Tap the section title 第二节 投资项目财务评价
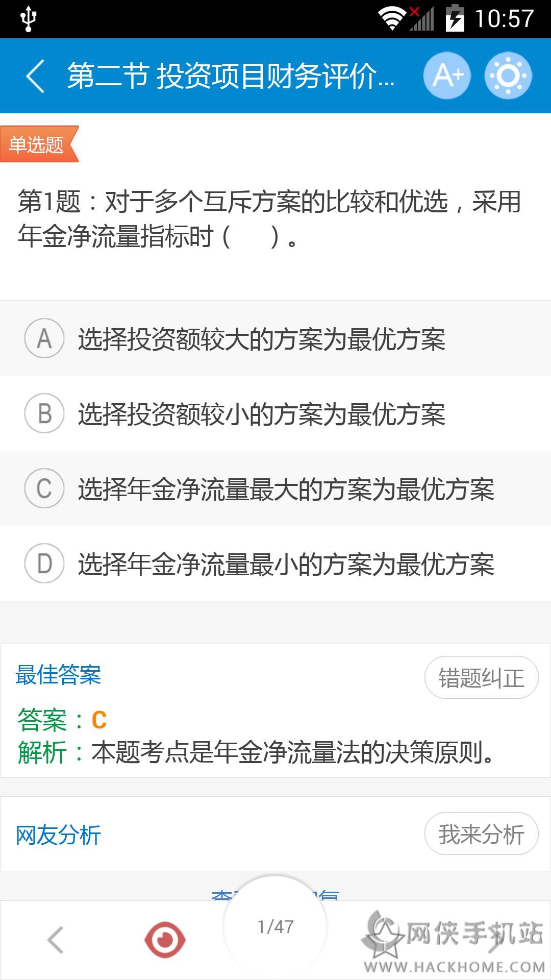Screen dimensions: 551x980 click(x=231, y=76)
